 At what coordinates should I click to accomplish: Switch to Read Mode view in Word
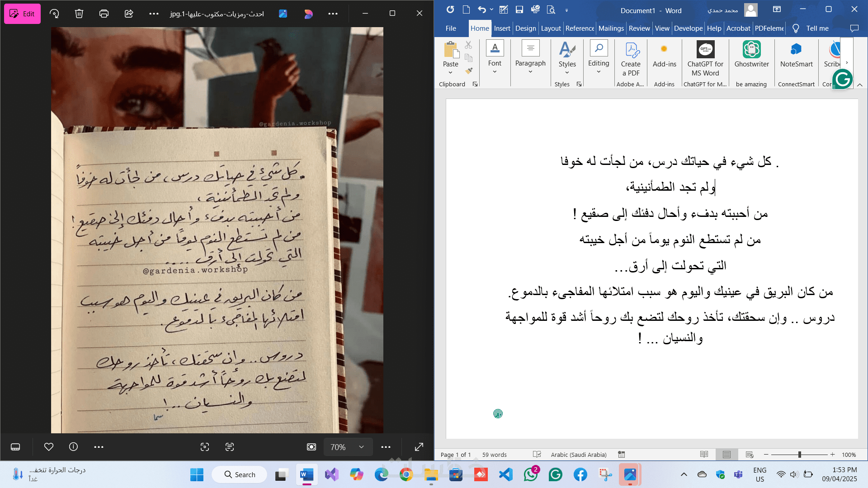point(704,455)
